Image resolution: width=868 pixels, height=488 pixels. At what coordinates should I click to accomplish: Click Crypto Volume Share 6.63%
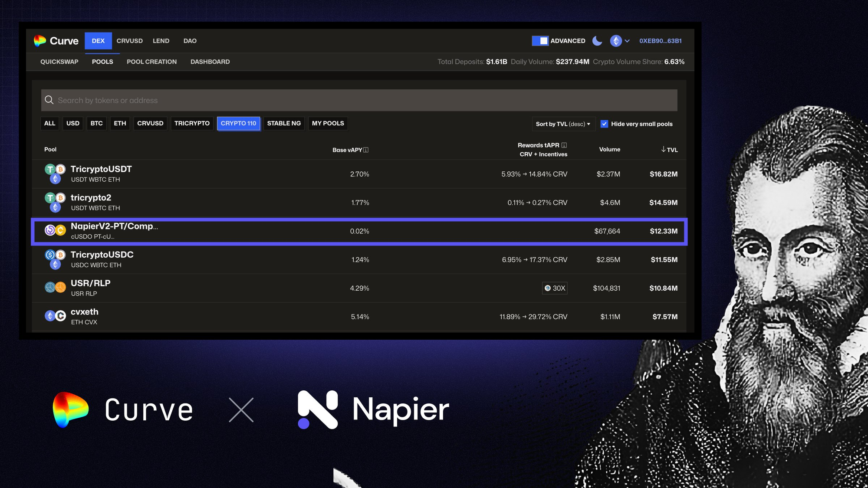[638, 62]
